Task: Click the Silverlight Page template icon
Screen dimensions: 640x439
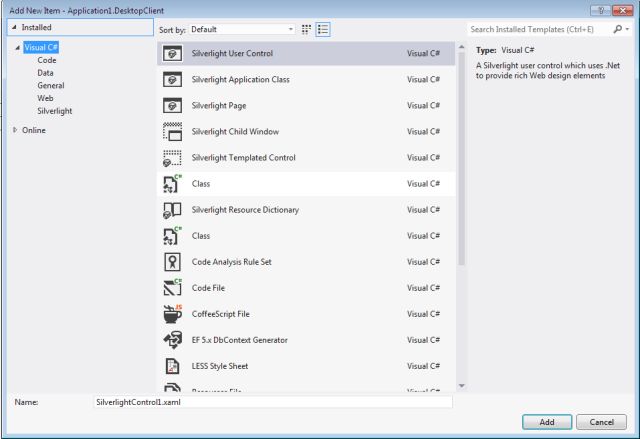Action: click(x=172, y=106)
